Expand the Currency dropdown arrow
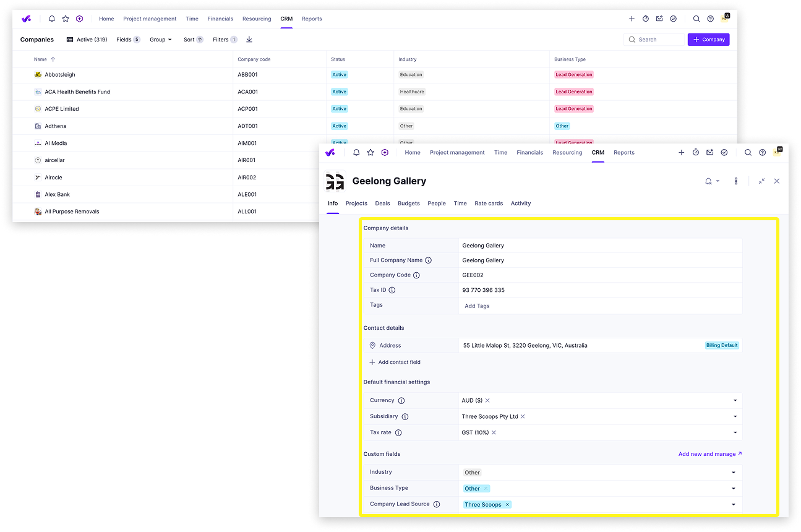The width and height of the screenshot is (801, 532). click(735, 400)
